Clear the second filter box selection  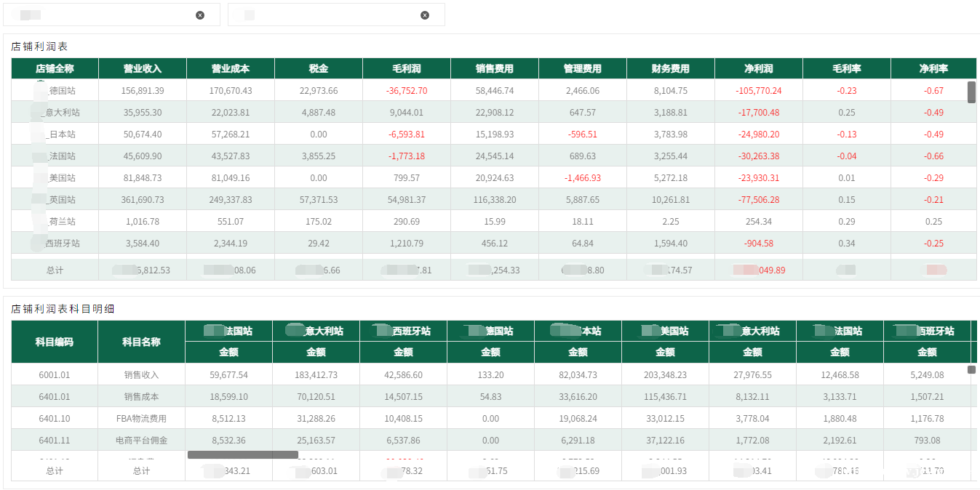tap(425, 15)
